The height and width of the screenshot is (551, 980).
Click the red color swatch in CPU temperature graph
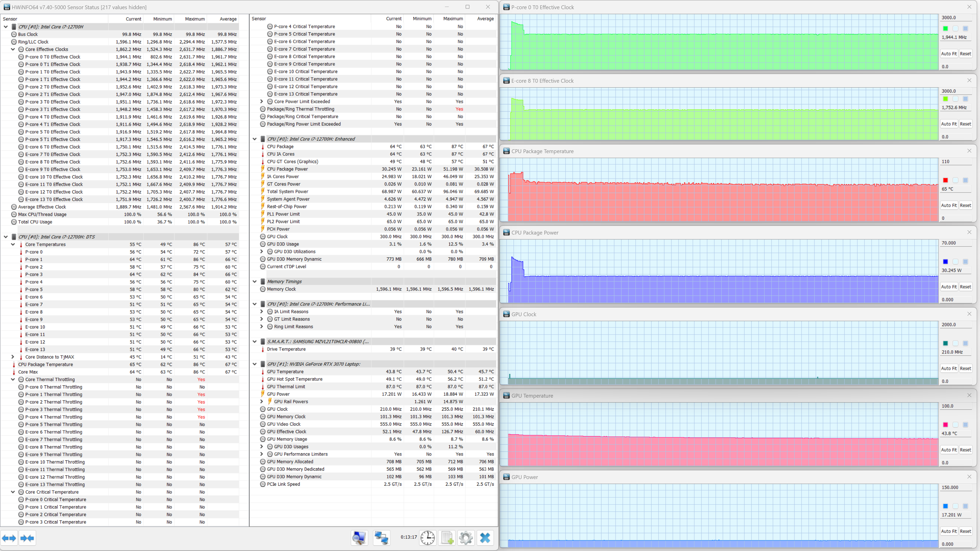tap(945, 180)
